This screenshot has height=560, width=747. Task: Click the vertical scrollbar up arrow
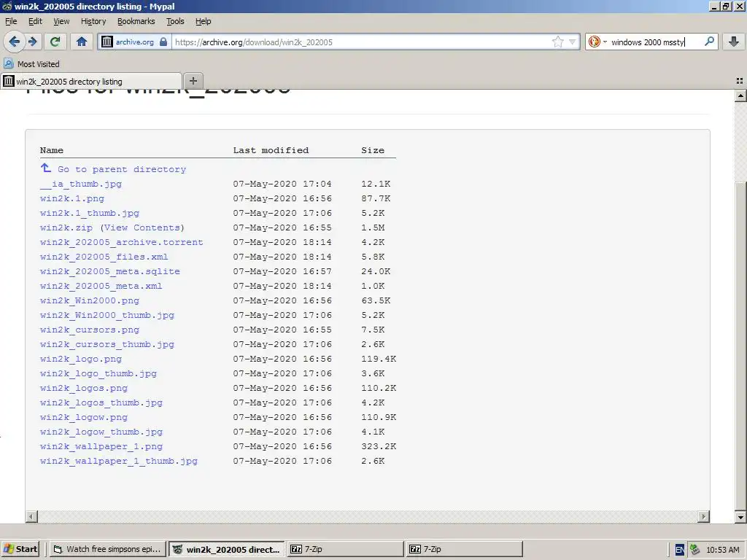(x=740, y=96)
